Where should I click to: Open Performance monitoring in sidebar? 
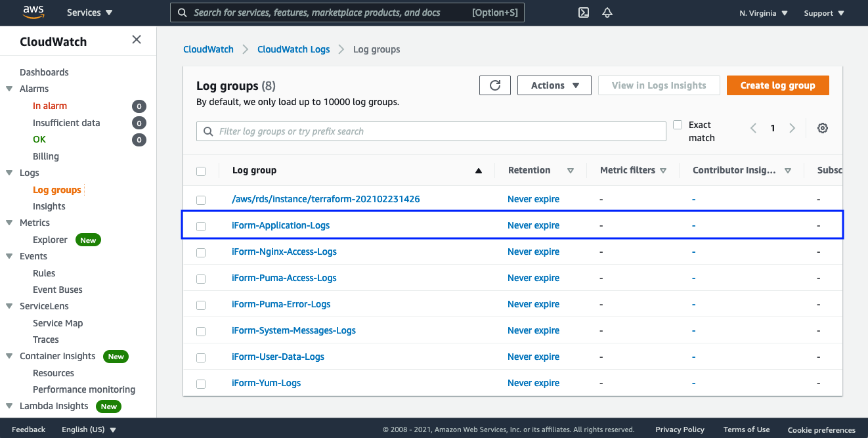[84, 389]
